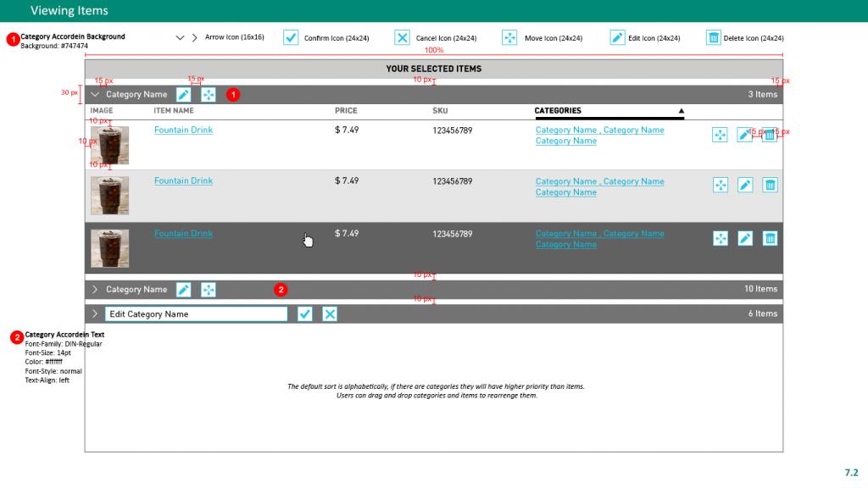Delete the item in the dark highlighted row
This screenshot has width=868, height=488.
(x=770, y=238)
